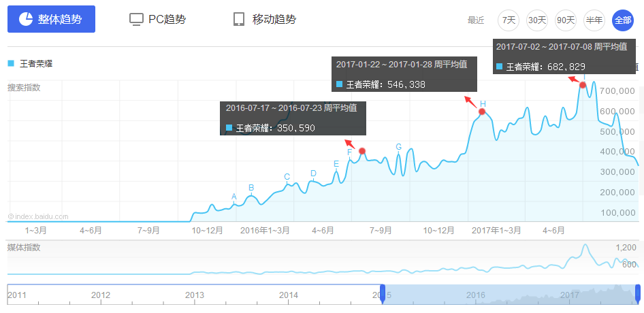This screenshot has height=313, width=644.
Task: Click the red data point below 350,590 tooltip
Action: [x=362, y=151]
